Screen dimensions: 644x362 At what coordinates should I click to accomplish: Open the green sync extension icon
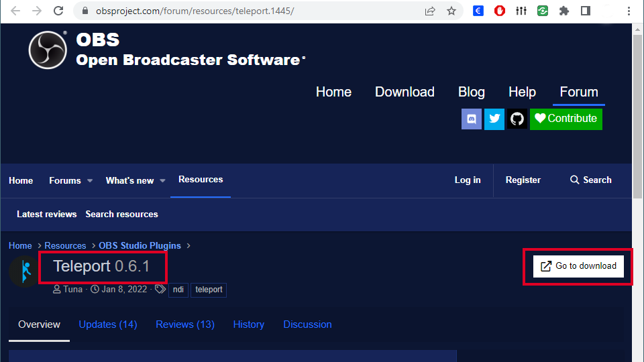pyautogui.click(x=543, y=11)
